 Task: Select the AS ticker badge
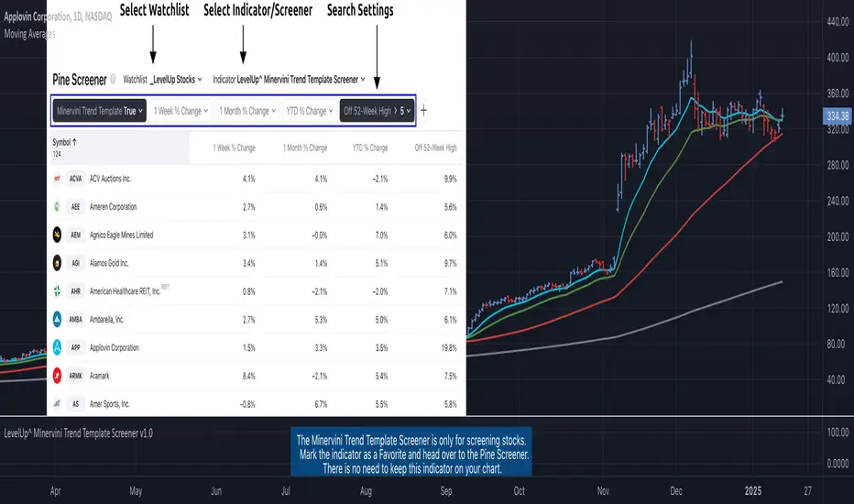76,404
